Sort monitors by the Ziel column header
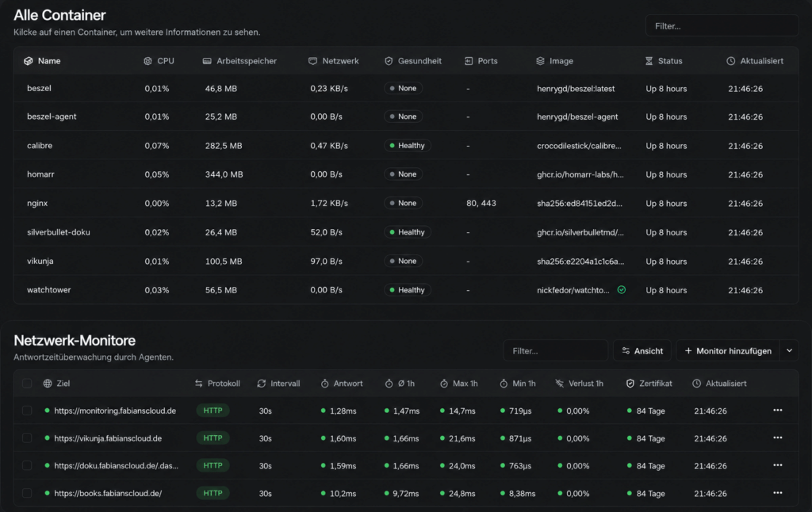Screen dimensions: 812x512 tap(56, 384)
